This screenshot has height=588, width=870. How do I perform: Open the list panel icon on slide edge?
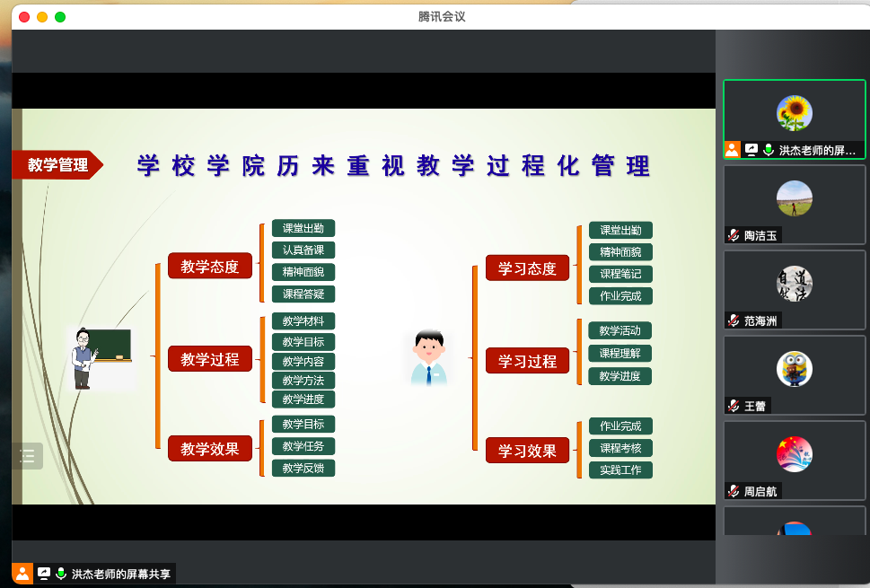pyautogui.click(x=27, y=456)
